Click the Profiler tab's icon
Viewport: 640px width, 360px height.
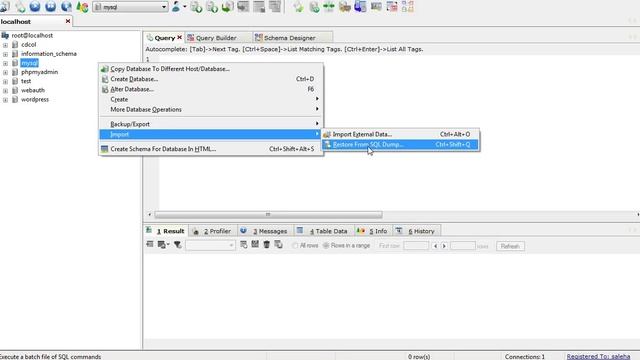[196, 231]
